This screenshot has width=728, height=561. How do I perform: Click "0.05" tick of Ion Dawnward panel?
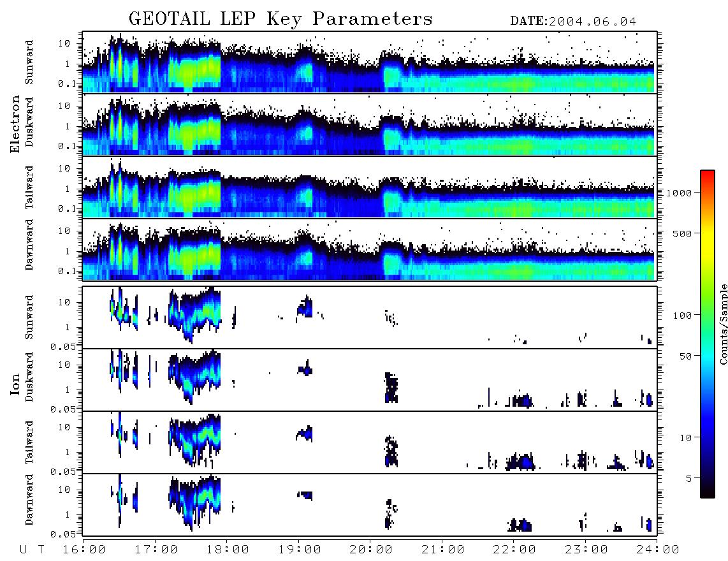[x=62, y=534]
